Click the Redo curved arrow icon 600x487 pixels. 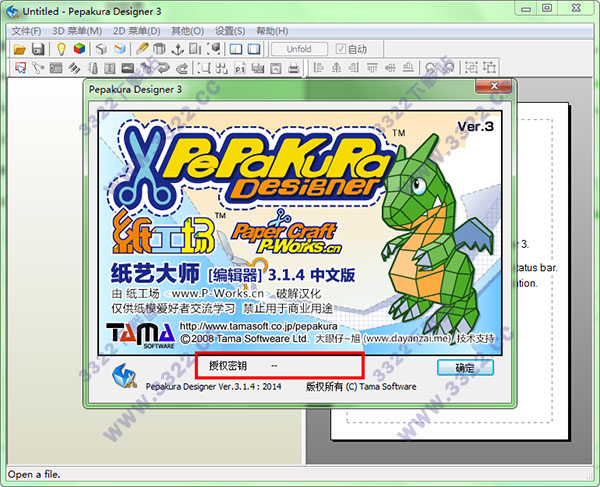[x=182, y=68]
